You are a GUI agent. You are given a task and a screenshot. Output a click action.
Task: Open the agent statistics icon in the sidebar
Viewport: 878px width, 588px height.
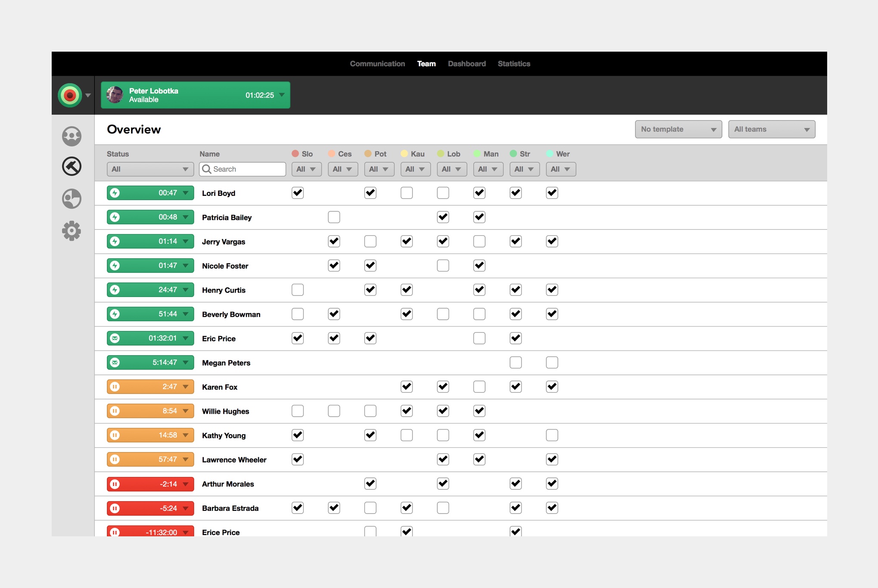72,199
